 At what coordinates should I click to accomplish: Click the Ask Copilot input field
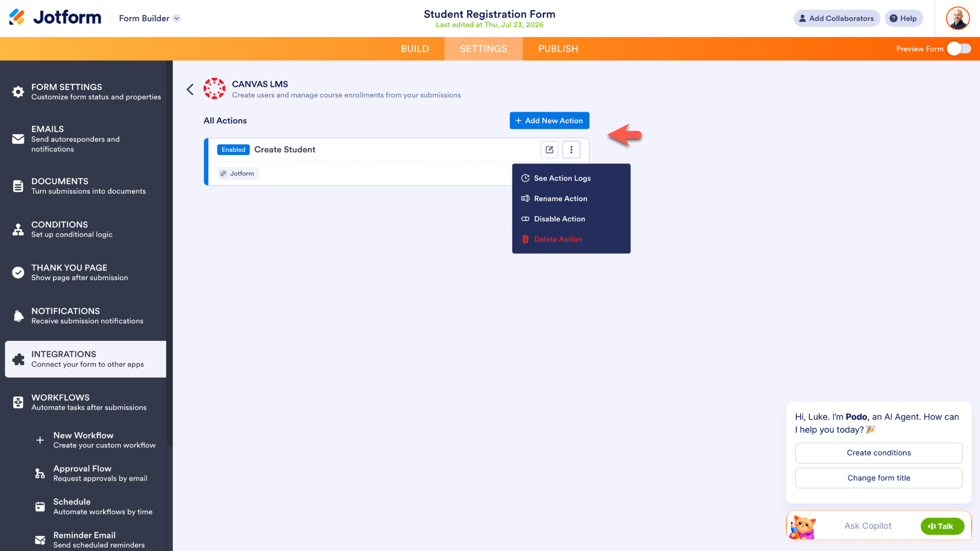[868, 526]
